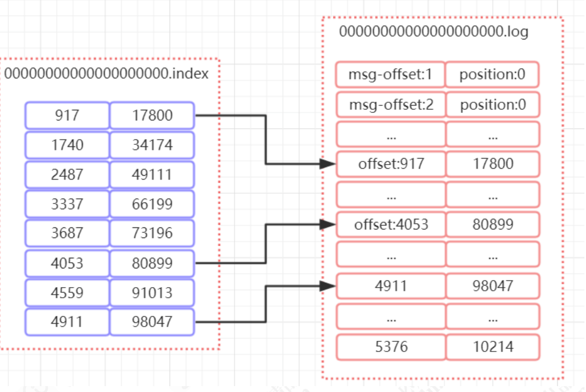The height and width of the screenshot is (392, 586).
Task: Click position:0 beside msg-offset:2
Action: (493, 104)
